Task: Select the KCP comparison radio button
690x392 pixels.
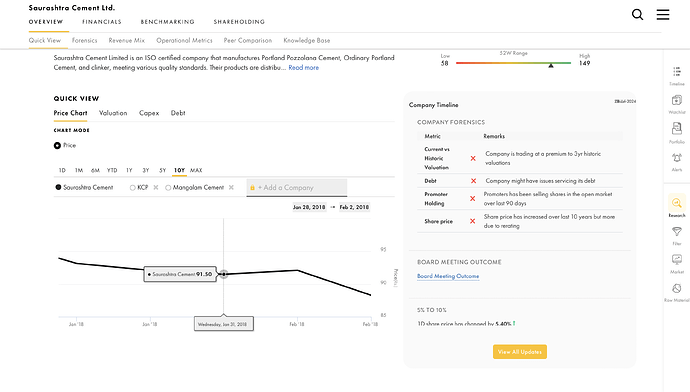Action: pos(132,187)
